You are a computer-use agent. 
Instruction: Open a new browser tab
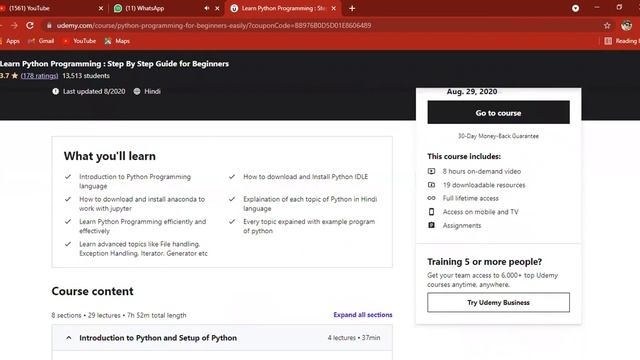[x=352, y=8]
